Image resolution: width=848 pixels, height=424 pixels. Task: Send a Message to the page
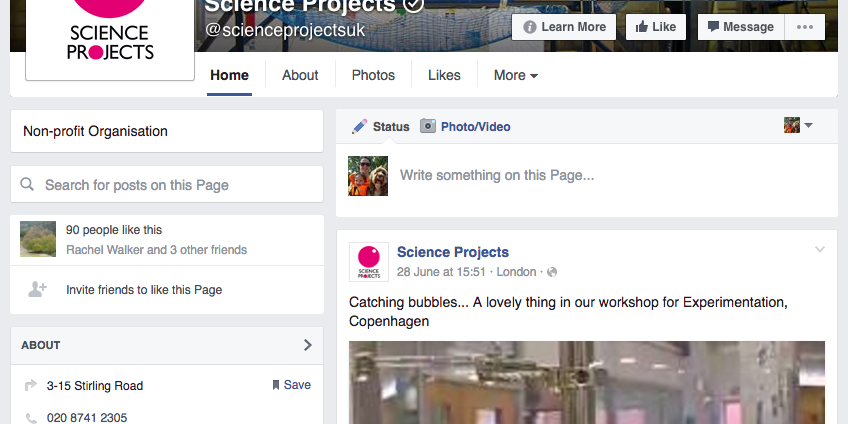[x=740, y=27]
